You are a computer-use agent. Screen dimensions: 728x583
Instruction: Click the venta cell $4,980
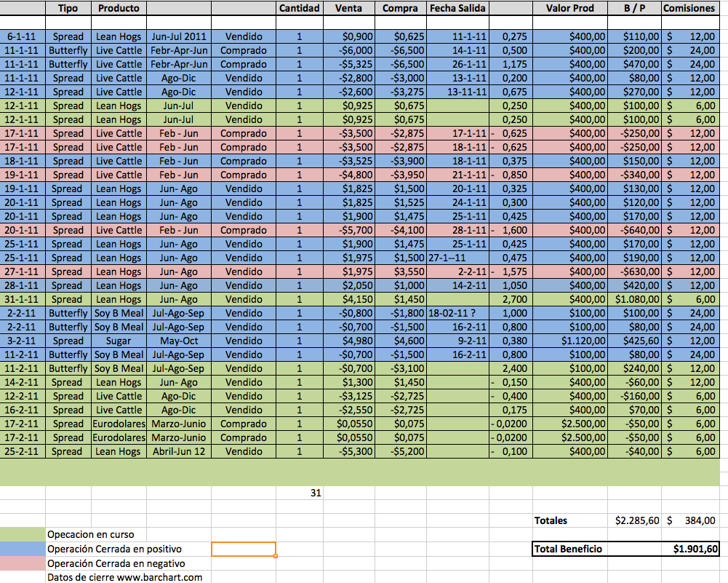point(348,341)
